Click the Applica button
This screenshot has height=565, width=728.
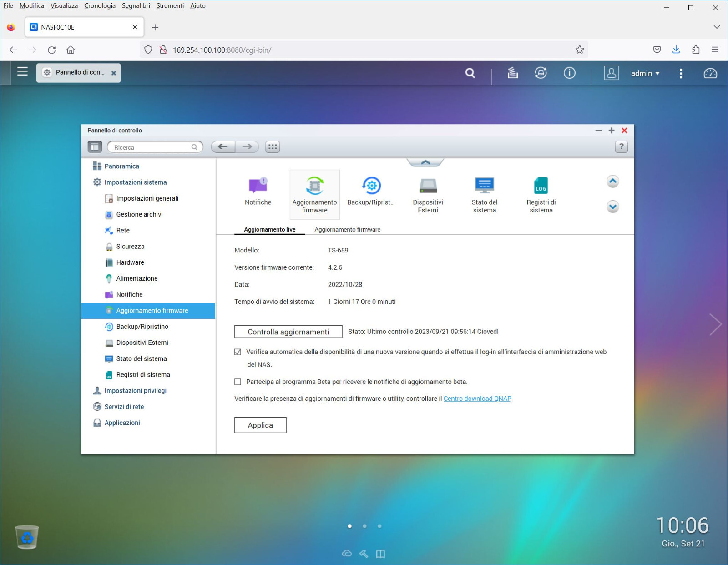tap(260, 425)
